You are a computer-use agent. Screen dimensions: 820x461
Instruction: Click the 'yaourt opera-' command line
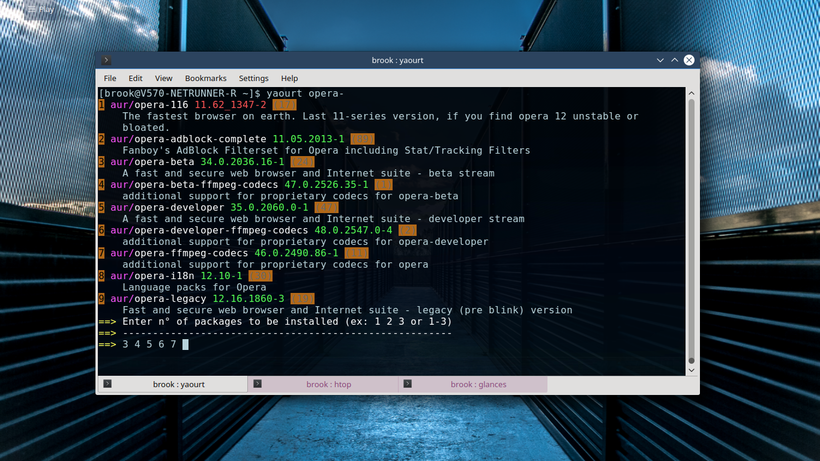pyautogui.click(x=221, y=93)
